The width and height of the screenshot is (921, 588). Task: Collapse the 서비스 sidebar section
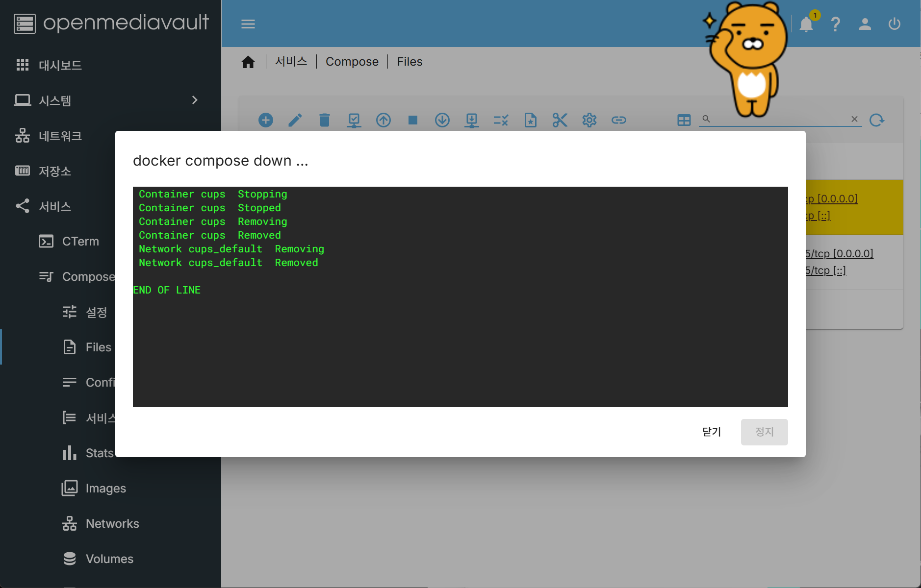pyautogui.click(x=57, y=206)
